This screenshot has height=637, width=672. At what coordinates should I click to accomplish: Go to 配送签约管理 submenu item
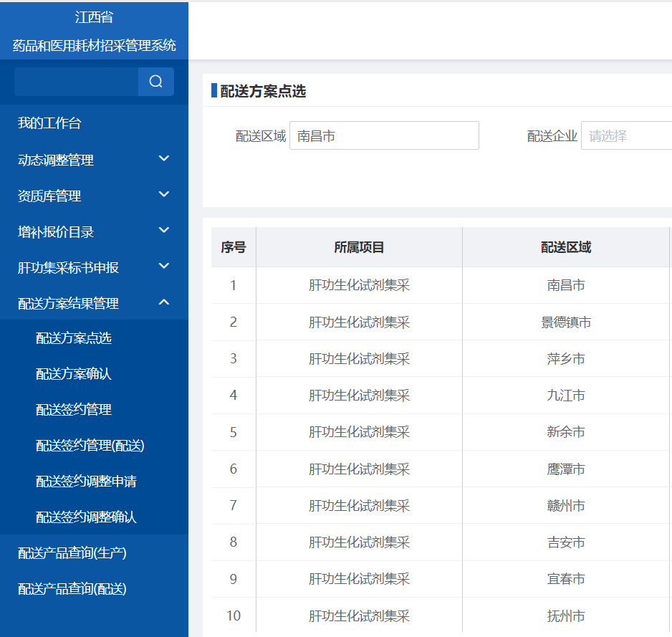[74, 410]
